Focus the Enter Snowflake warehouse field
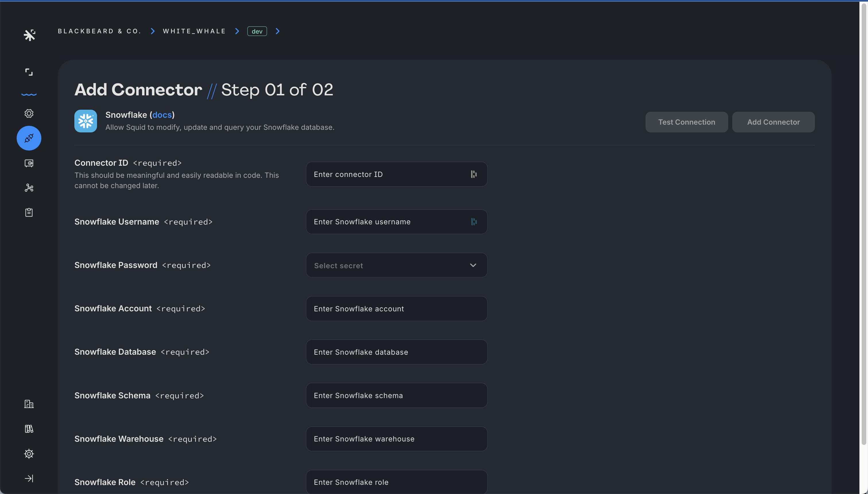Screen dimensions: 868x494 point(396,439)
